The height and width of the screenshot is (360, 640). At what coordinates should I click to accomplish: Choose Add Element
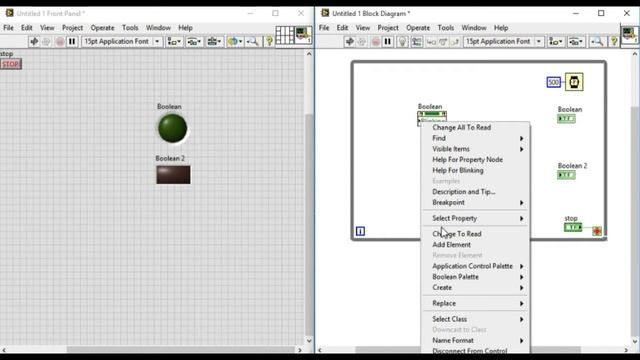tap(476, 244)
